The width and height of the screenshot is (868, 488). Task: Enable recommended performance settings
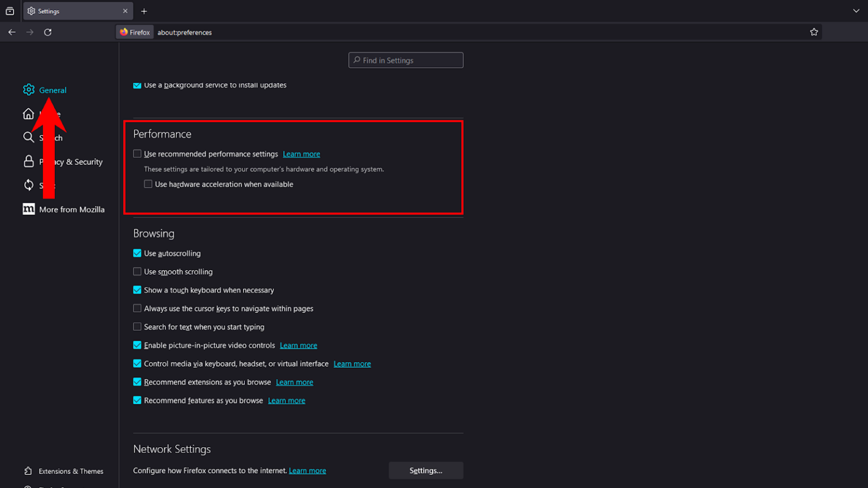pos(137,154)
